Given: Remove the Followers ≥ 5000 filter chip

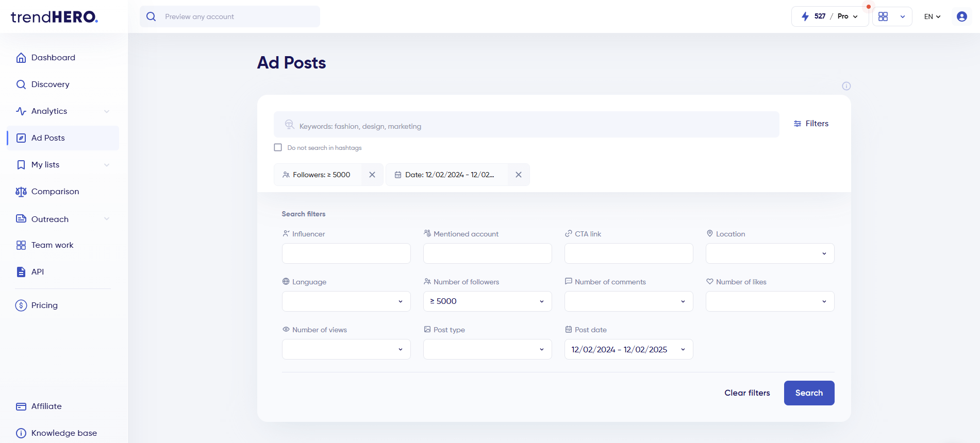Looking at the screenshot, I should 372,175.
